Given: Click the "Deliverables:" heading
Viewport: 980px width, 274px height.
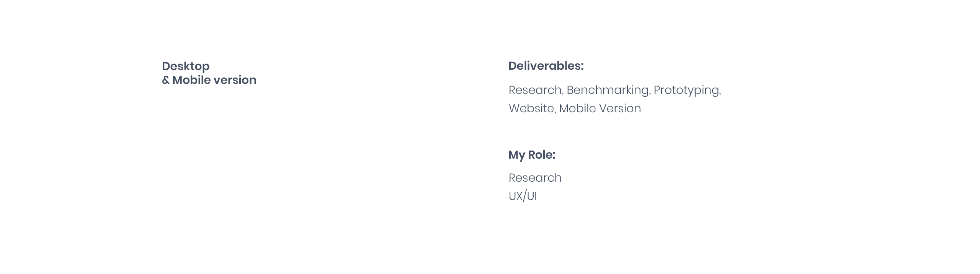Looking at the screenshot, I should click(546, 66).
